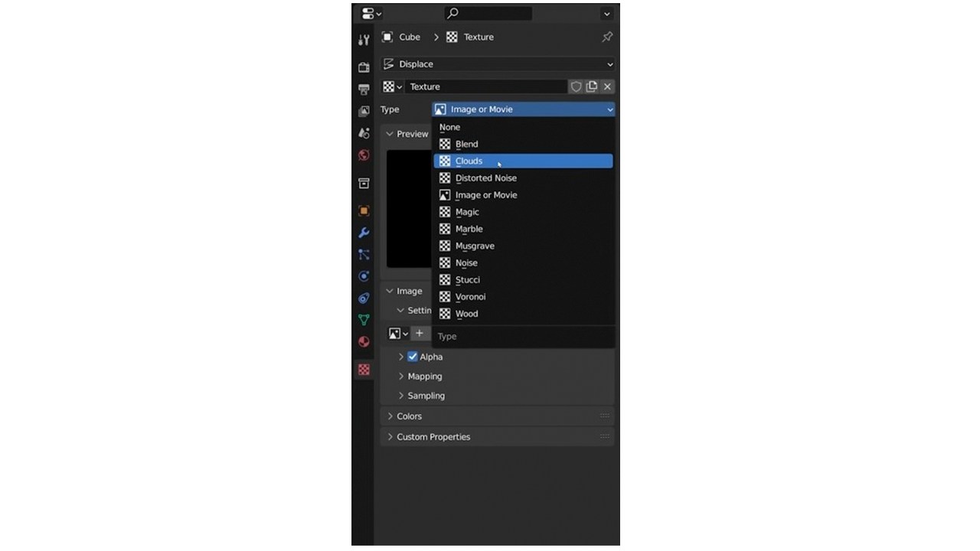Click the new texture duplicate icon

tap(592, 86)
